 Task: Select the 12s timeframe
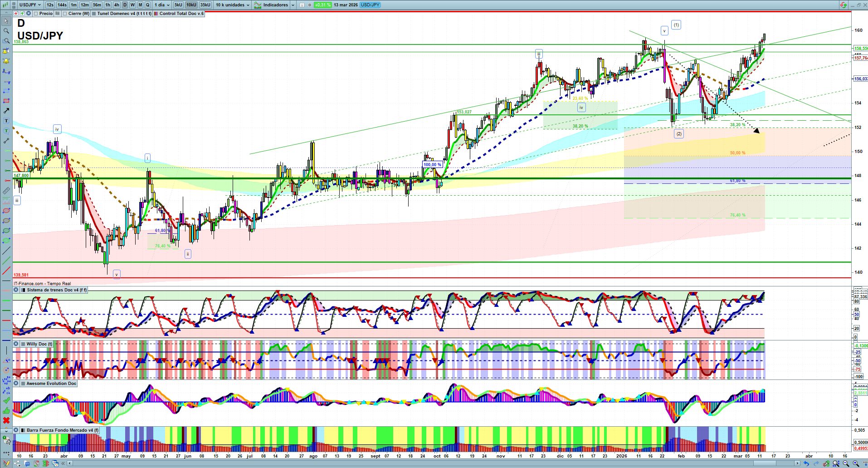pyautogui.click(x=50, y=5)
